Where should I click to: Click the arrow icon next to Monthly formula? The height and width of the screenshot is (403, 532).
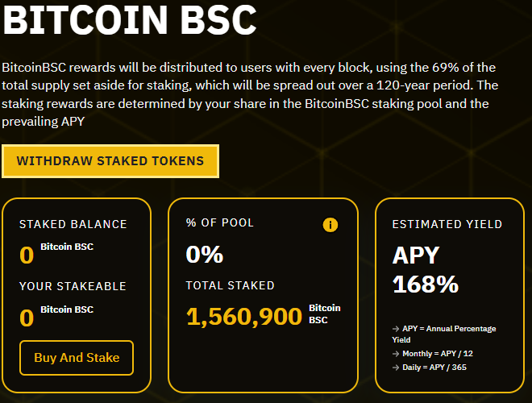(396, 354)
